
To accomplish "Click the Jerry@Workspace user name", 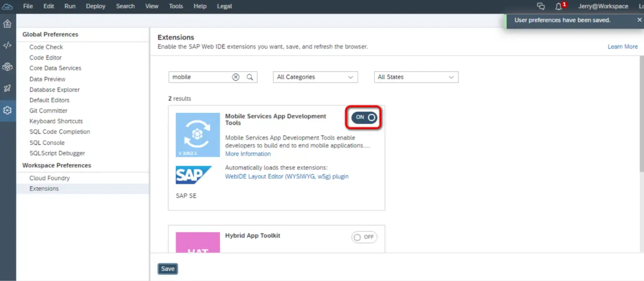I will [603, 6].
